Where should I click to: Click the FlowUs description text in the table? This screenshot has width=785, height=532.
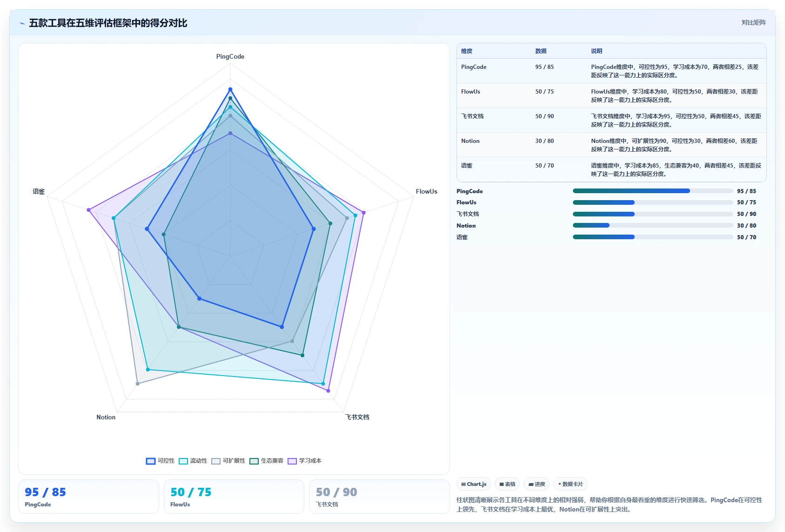tap(674, 96)
